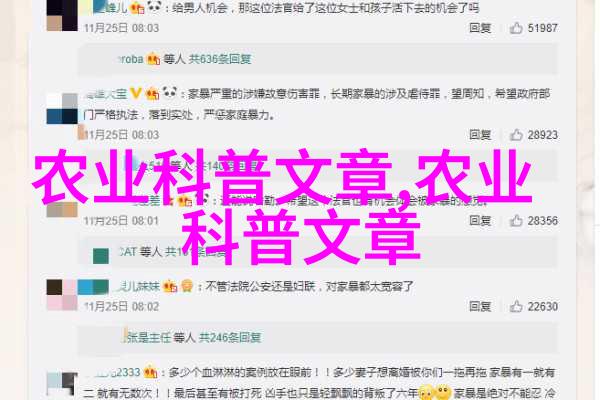600x400 pixels.
Task: Like the comment with 51987 likes
Action: (x=516, y=28)
